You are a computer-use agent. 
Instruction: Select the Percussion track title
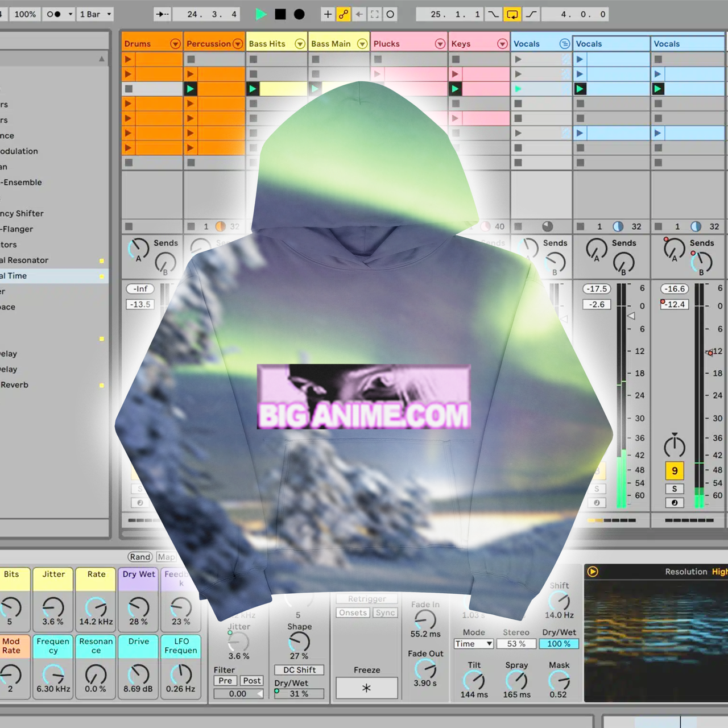pyautogui.click(x=208, y=44)
